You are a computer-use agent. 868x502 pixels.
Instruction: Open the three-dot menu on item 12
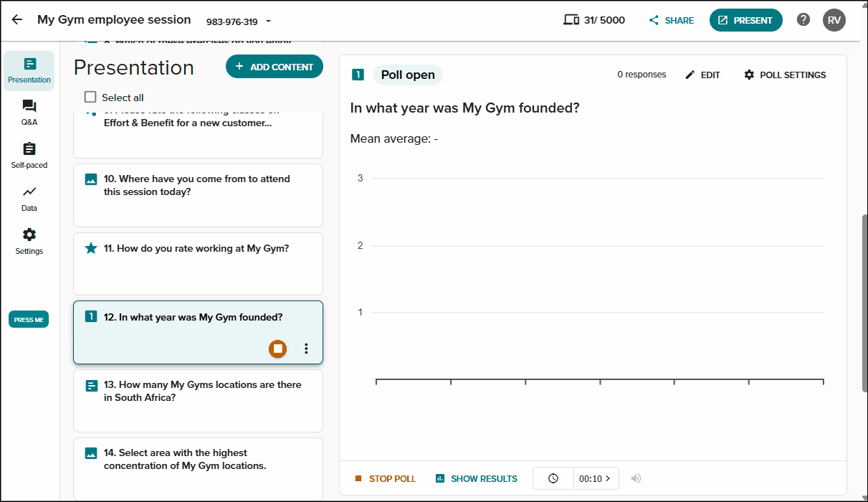click(x=306, y=349)
